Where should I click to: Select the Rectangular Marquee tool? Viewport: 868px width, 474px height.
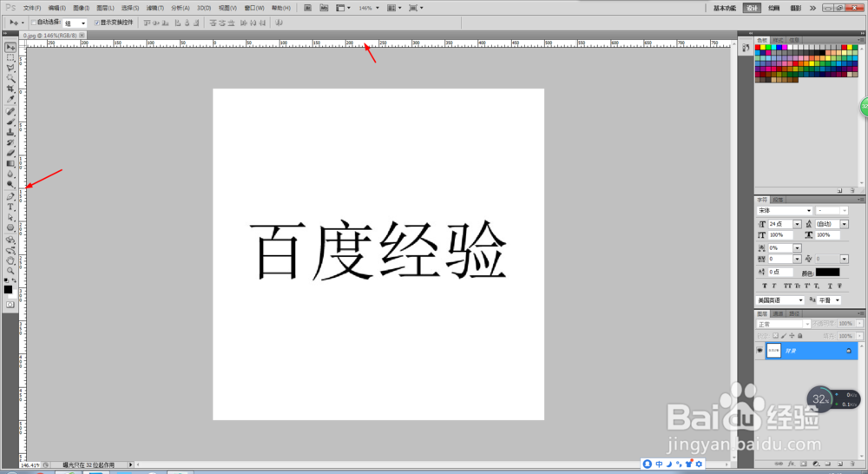coord(10,57)
